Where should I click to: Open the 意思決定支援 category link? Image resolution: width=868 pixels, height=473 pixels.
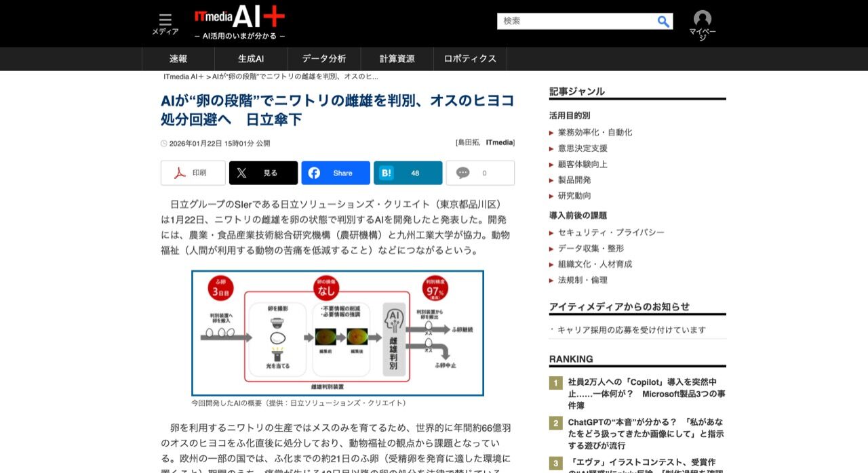(x=583, y=148)
